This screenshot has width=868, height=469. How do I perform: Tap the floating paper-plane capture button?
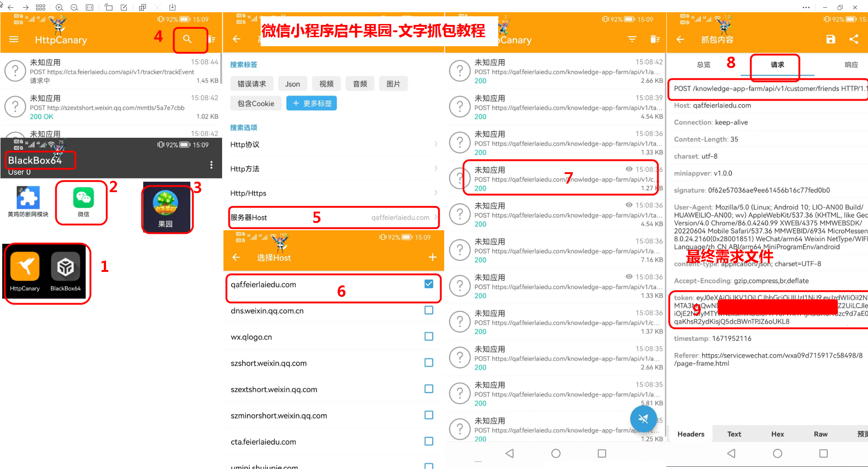(x=643, y=419)
